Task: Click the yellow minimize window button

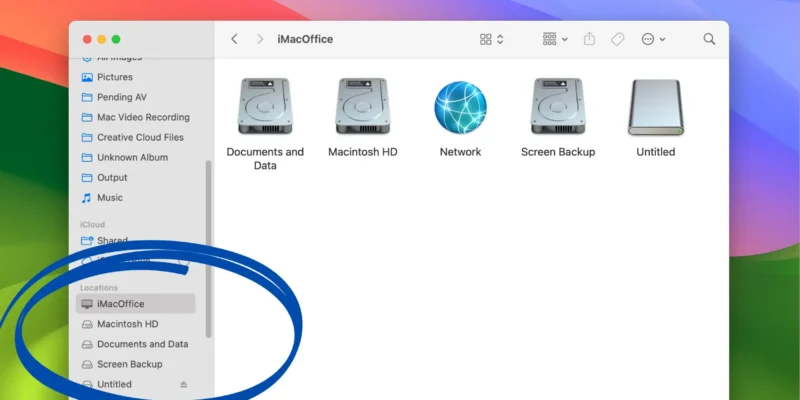Action: tap(102, 39)
